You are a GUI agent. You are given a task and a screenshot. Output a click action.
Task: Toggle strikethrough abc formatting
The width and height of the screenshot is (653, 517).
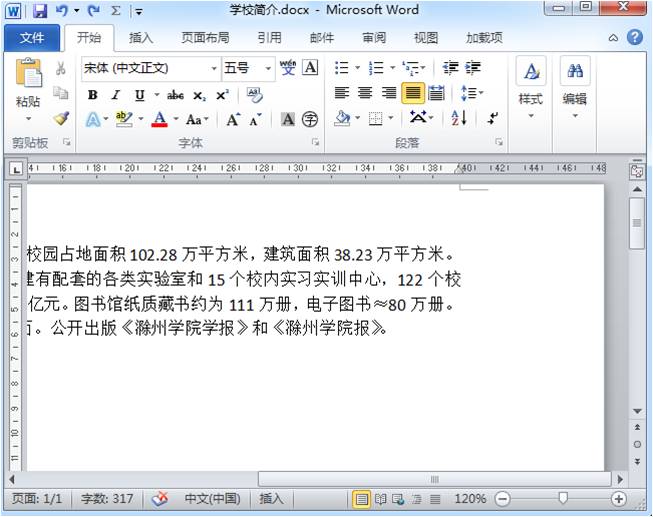point(175,95)
